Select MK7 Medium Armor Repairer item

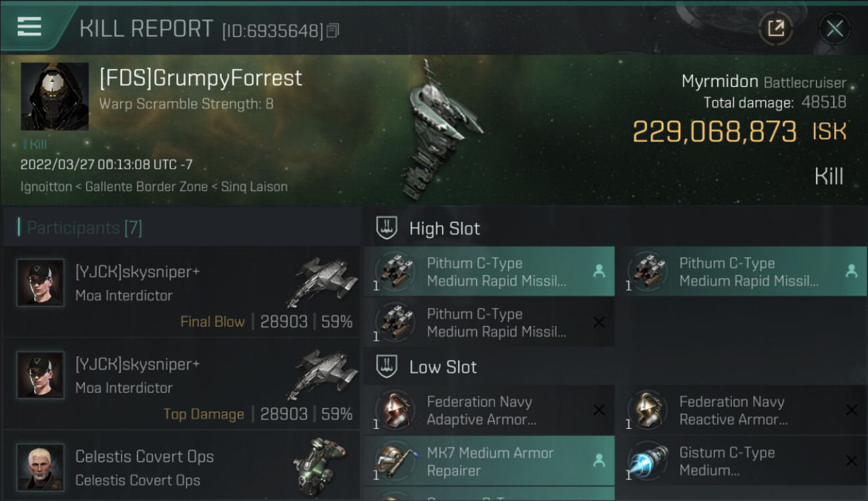(489, 461)
